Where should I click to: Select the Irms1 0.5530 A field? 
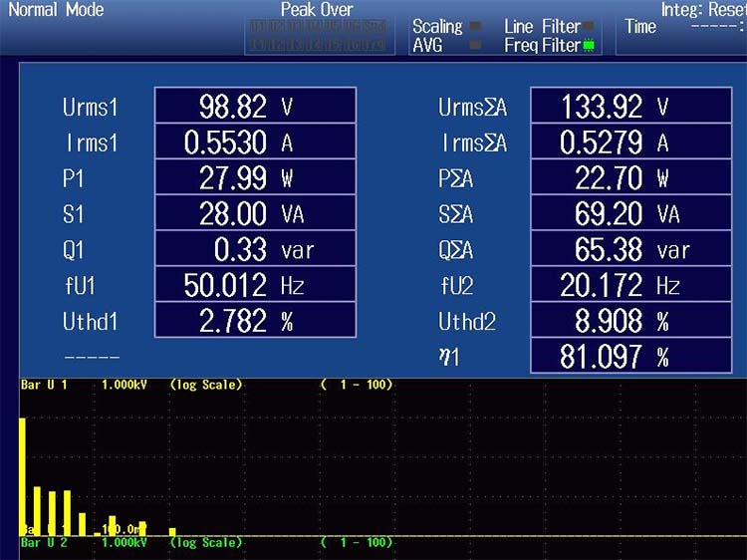[255, 141]
